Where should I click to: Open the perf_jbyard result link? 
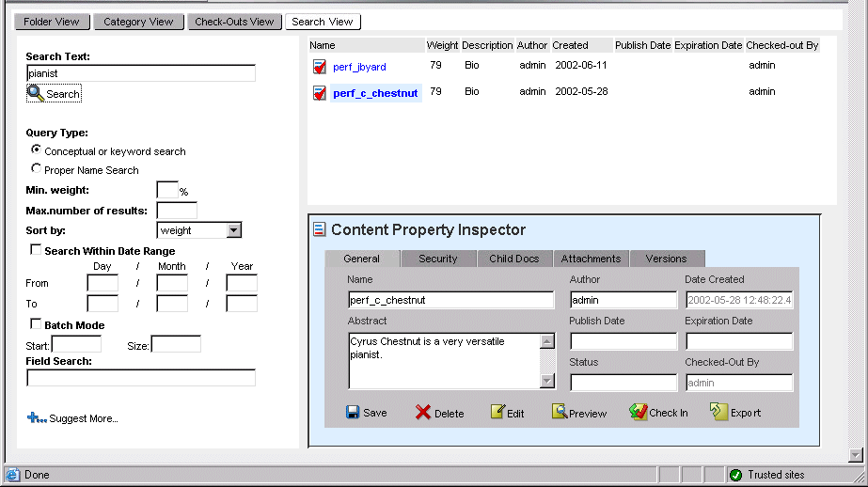coord(359,67)
